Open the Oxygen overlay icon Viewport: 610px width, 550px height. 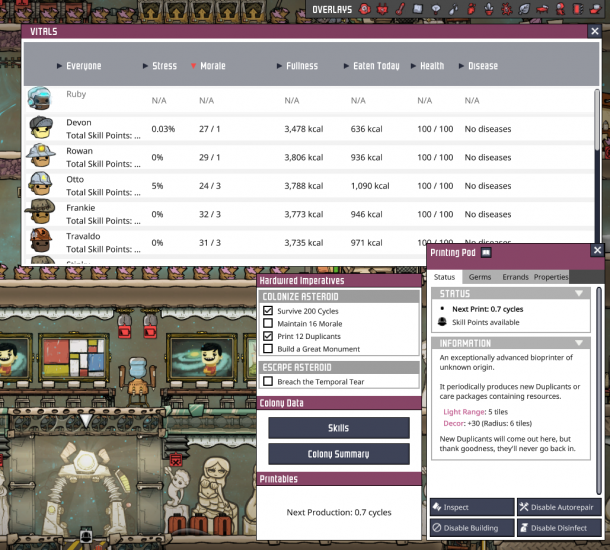pos(365,9)
